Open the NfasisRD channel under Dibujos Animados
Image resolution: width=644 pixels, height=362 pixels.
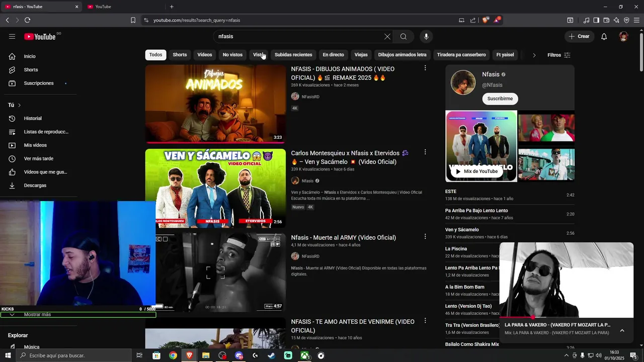[310, 97]
